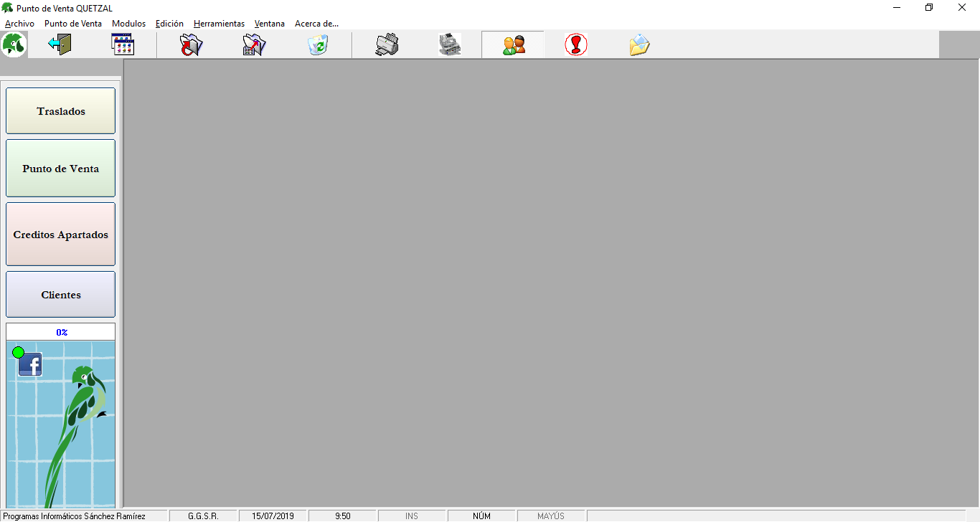This screenshot has height=522, width=980.
Task: Open the Archivo menu
Action: [19, 24]
